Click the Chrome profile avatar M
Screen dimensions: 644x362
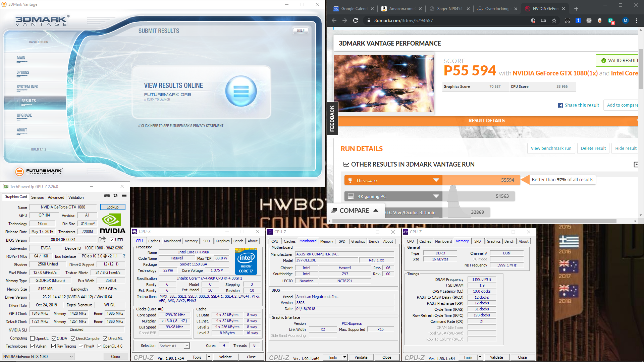click(x=625, y=20)
